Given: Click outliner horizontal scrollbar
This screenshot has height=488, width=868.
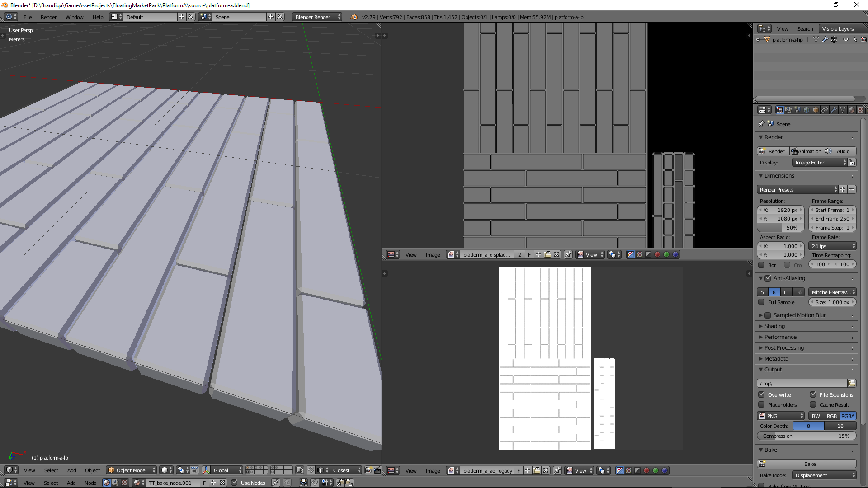Looking at the screenshot, I should (x=805, y=99).
